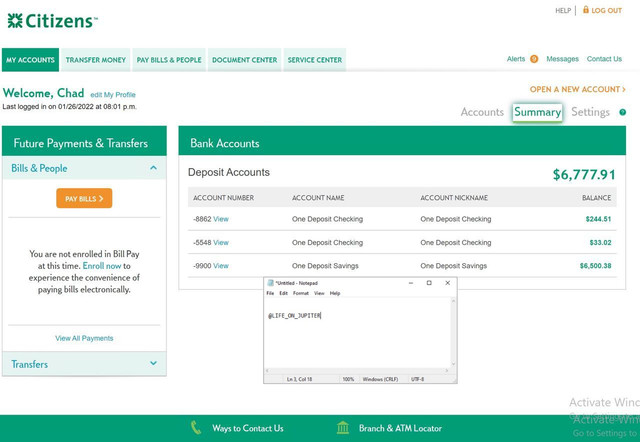The width and height of the screenshot is (640, 442).
Task: Open Pay Bills & People tab
Action: click(169, 60)
